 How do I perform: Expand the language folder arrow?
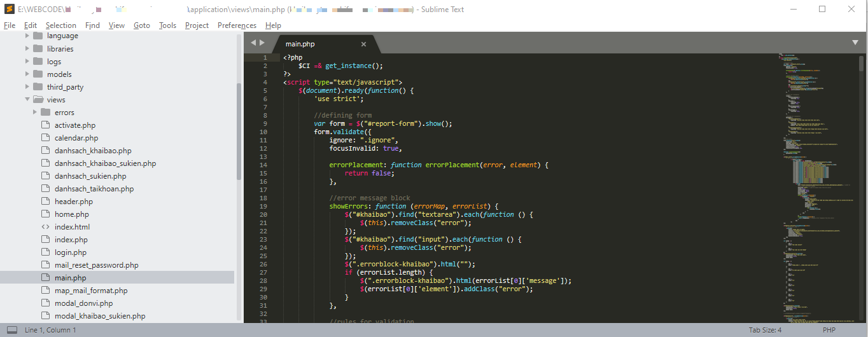coord(27,36)
